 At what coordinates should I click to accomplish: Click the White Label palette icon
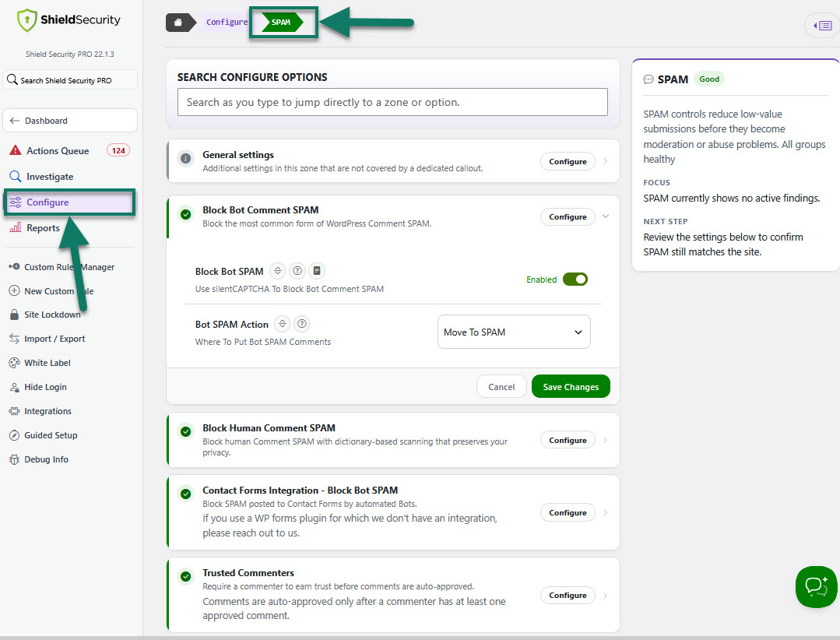coord(14,363)
